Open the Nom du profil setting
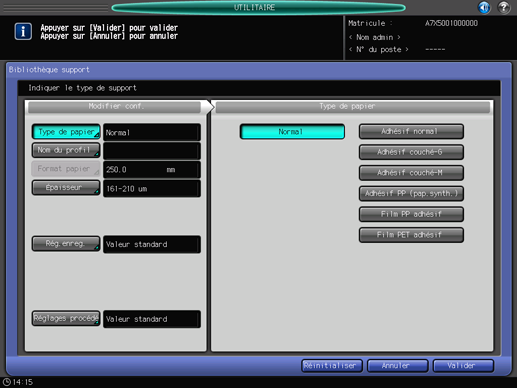 (x=66, y=150)
